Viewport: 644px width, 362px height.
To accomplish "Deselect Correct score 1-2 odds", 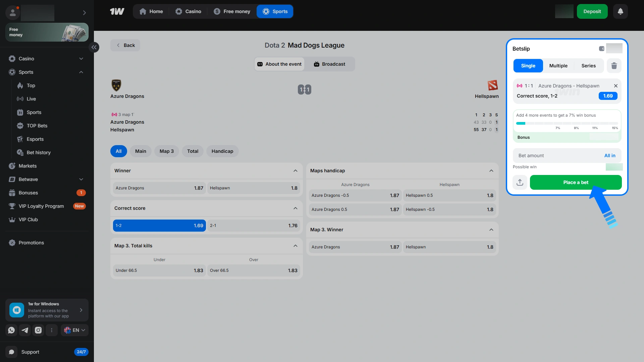I will click(159, 226).
